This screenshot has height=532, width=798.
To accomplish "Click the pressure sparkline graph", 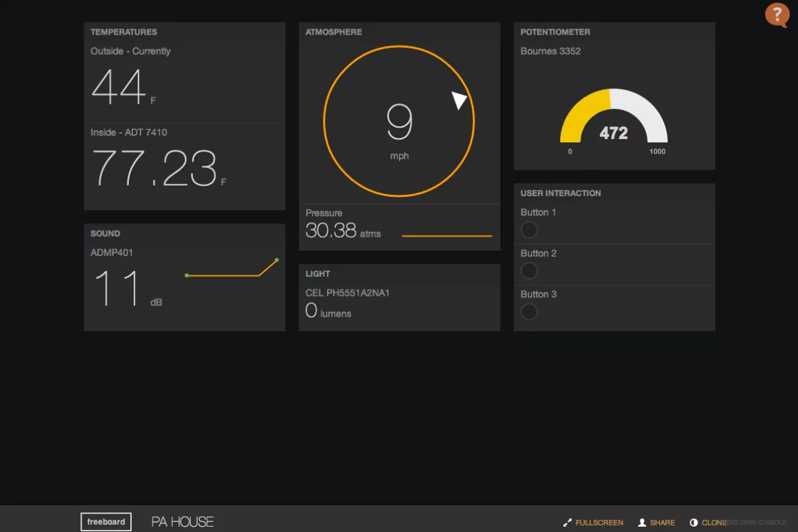I will coord(447,236).
